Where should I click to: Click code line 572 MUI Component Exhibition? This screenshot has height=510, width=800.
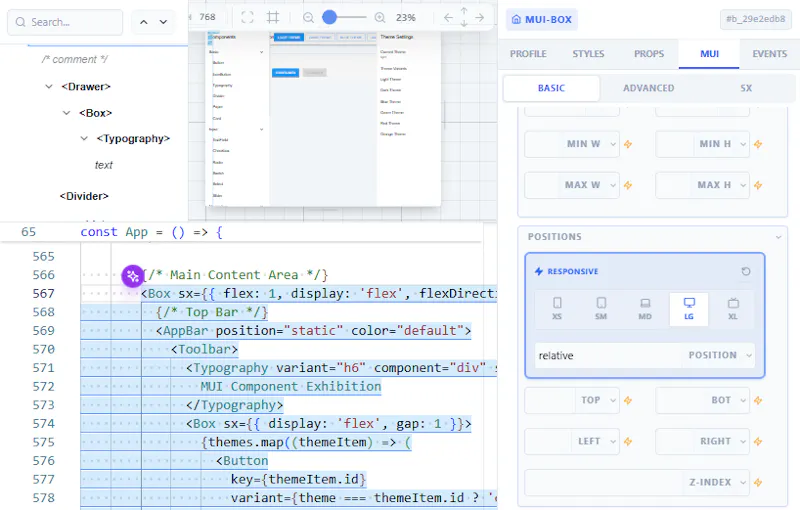pyautogui.click(x=289, y=386)
